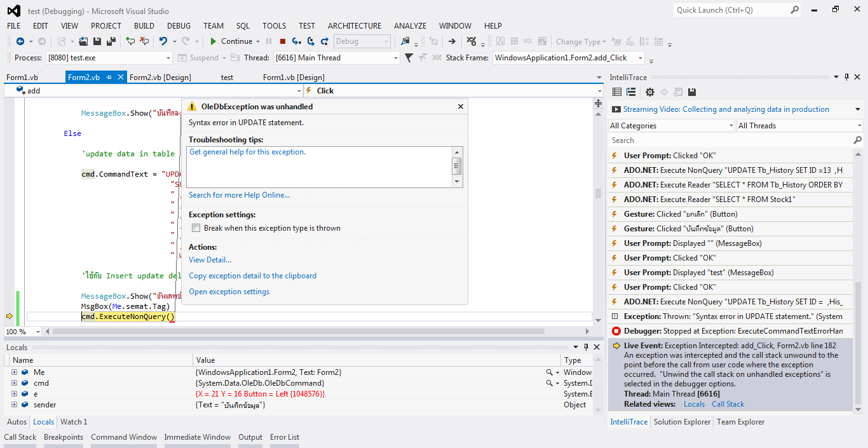Enable Break when this exception type is thrown
This screenshot has width=868, height=448.
pyautogui.click(x=196, y=228)
